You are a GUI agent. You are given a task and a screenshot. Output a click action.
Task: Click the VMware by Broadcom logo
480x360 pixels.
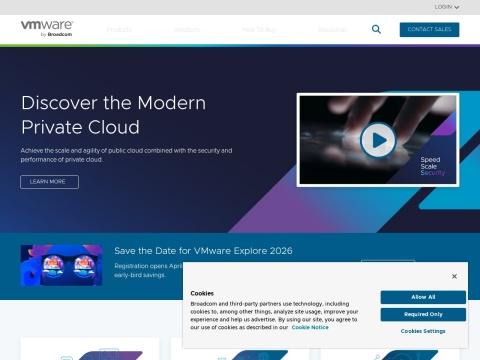click(47, 28)
